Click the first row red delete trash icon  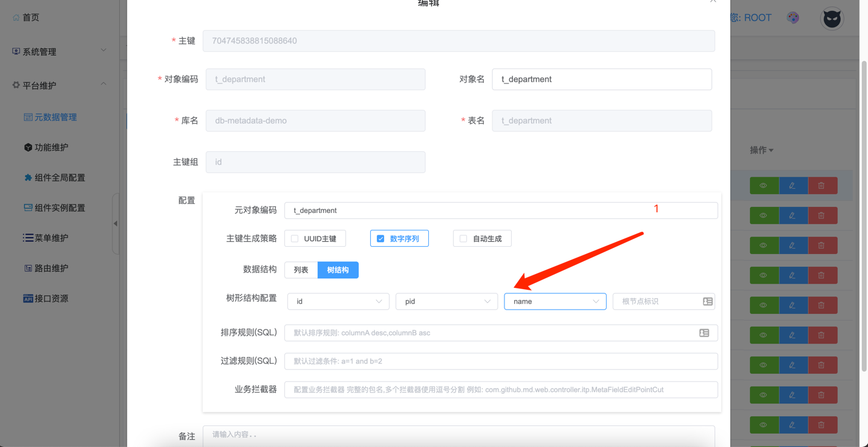tap(821, 186)
